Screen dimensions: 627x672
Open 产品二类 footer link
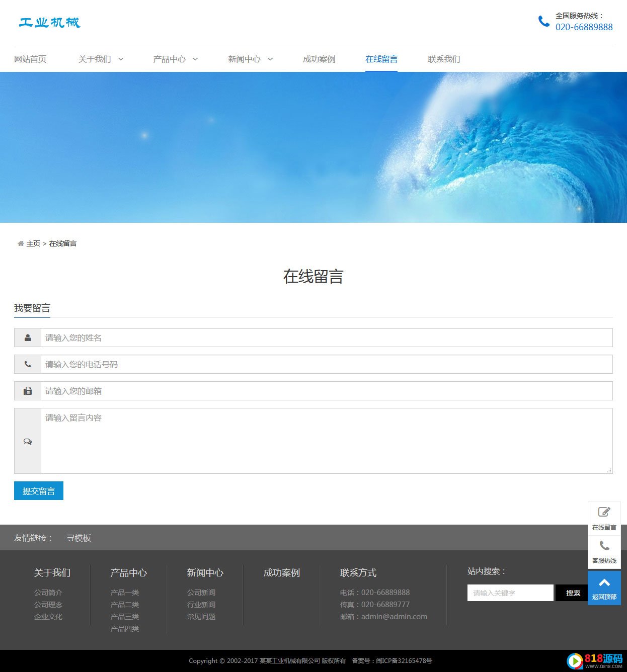click(125, 605)
